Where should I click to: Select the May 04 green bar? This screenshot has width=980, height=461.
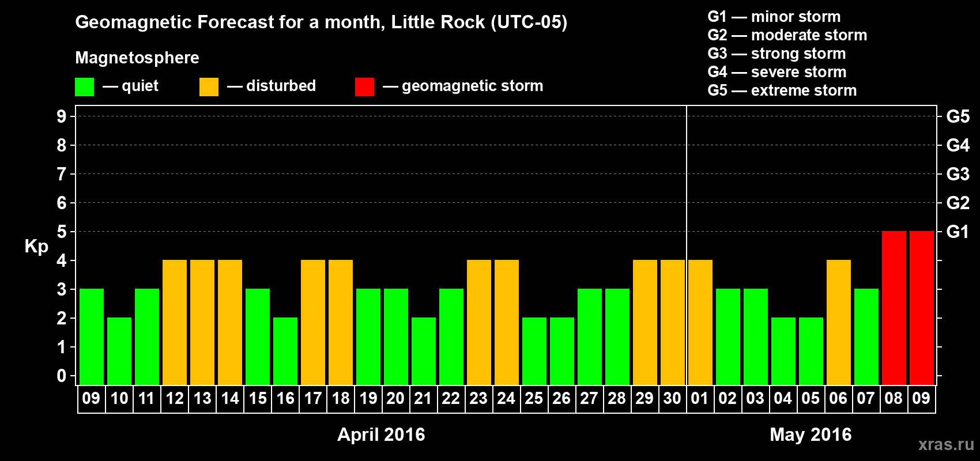coord(783,351)
